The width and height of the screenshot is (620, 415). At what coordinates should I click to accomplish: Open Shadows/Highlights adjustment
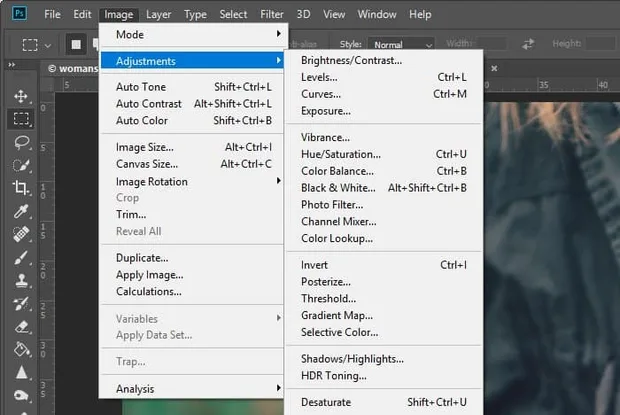(384, 359)
